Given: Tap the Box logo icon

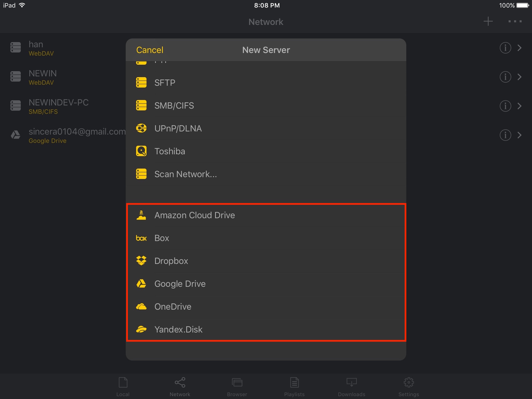Looking at the screenshot, I should point(141,238).
